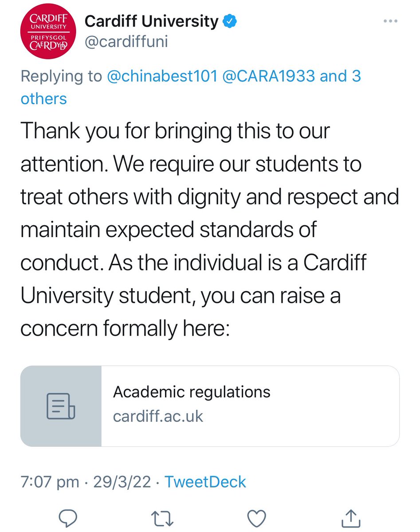This screenshot has width=420, height=532.
Task: Like the tweet with the heart icon
Action: coord(256,517)
